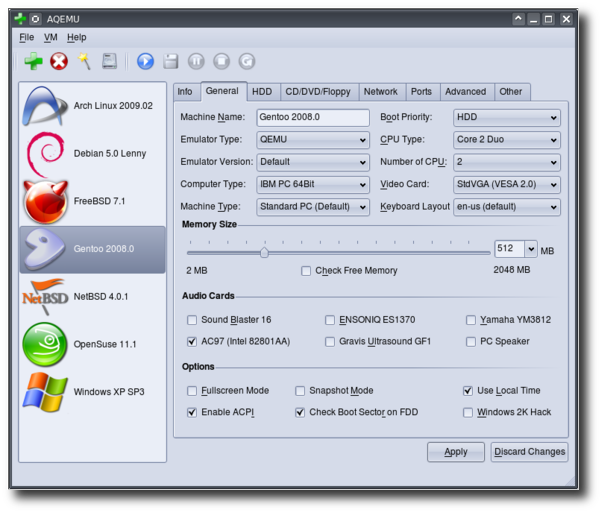Image resolution: width=602 pixels, height=513 pixels.
Task: Toggle Fullscreen Mode option
Action: point(192,391)
